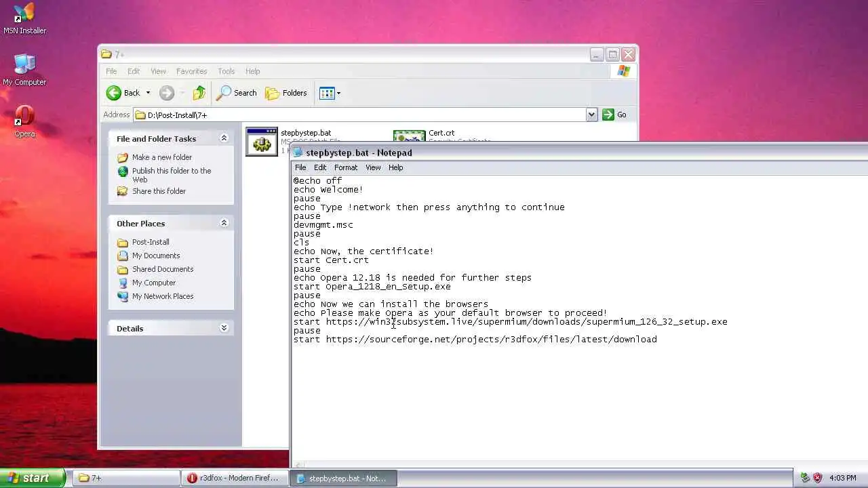Click the supermium download URL line
Image resolution: width=868 pixels, height=488 pixels.
point(510,322)
